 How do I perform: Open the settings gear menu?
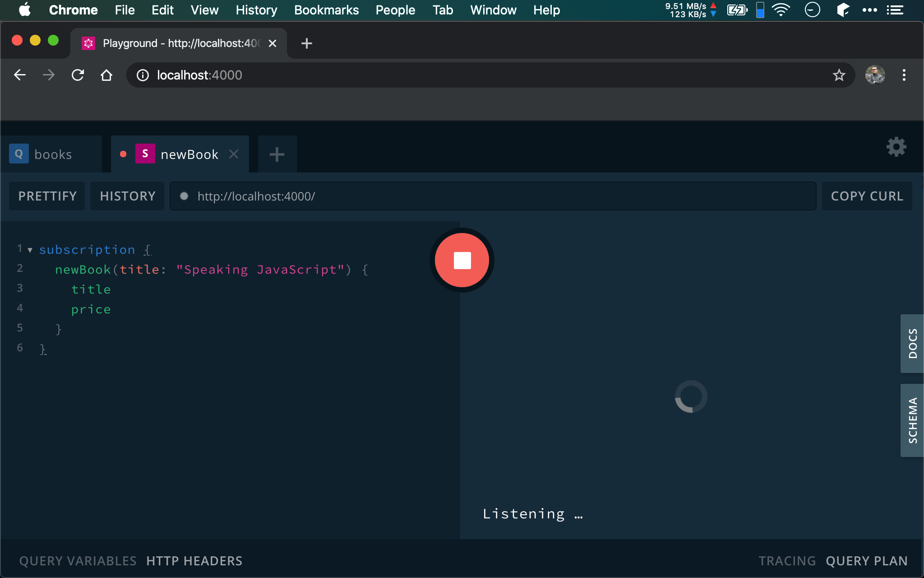(897, 148)
